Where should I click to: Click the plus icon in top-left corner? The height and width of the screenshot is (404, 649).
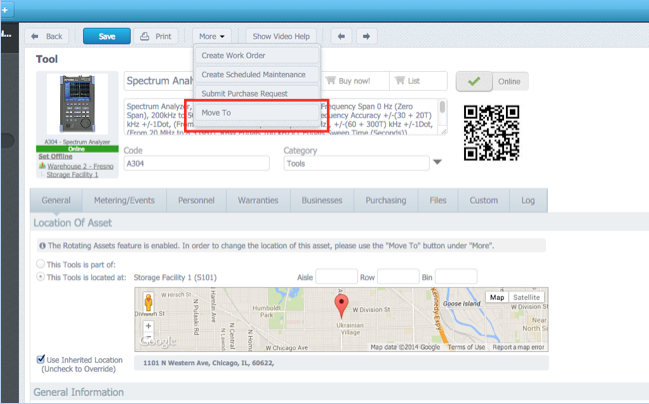[x=6, y=10]
